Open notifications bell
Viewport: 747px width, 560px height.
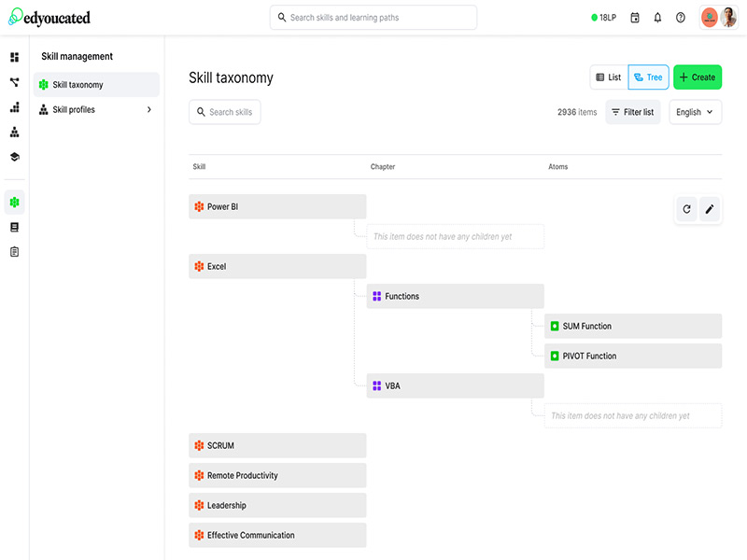tap(657, 18)
